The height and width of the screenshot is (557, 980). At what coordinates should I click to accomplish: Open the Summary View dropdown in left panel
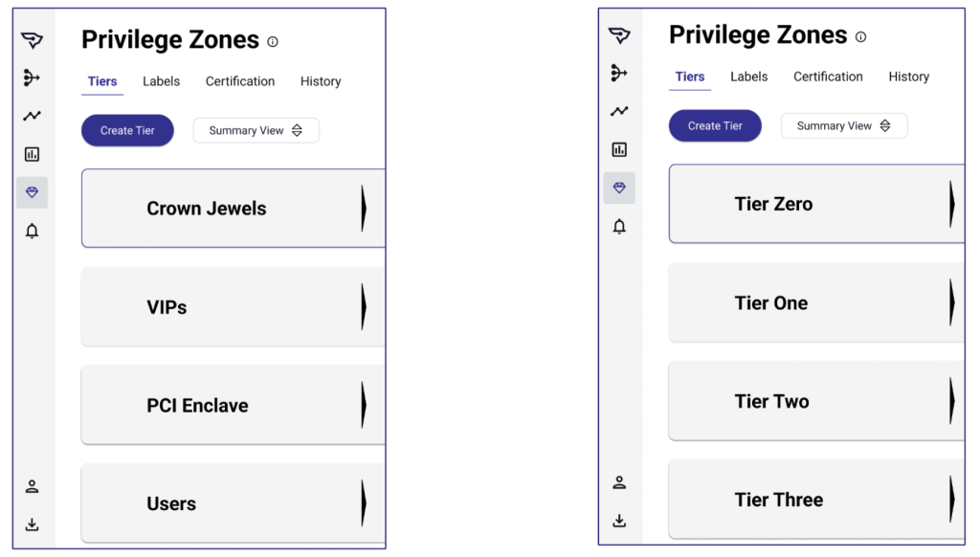pyautogui.click(x=256, y=130)
